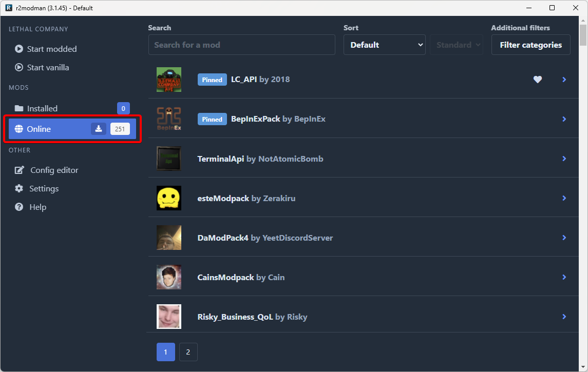This screenshot has height=372, width=588.
Task: Expand the CainsModpack row chevron
Action: point(564,277)
